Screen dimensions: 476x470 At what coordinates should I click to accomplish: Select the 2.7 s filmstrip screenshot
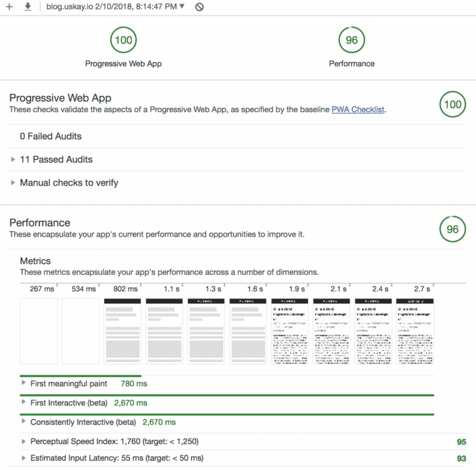click(415, 331)
